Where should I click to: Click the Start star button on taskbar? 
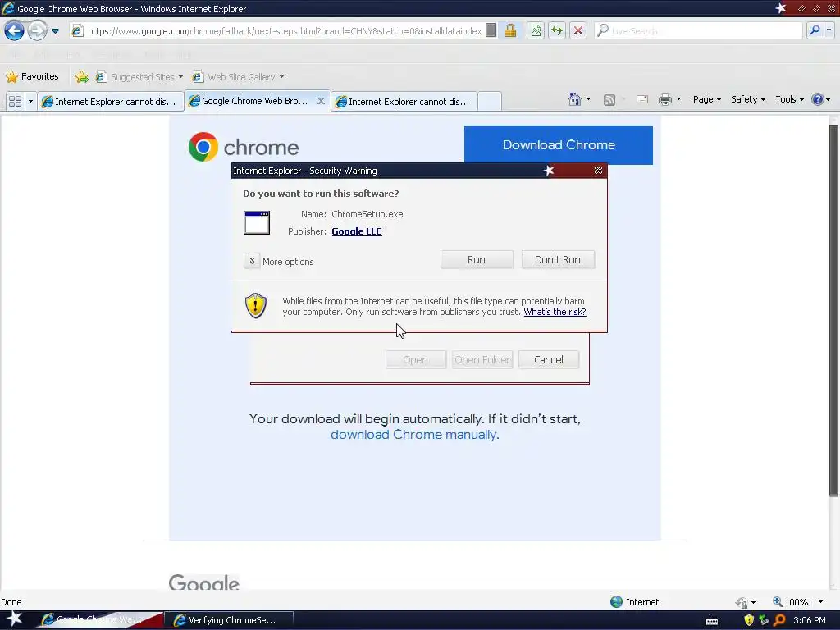coord(15,619)
